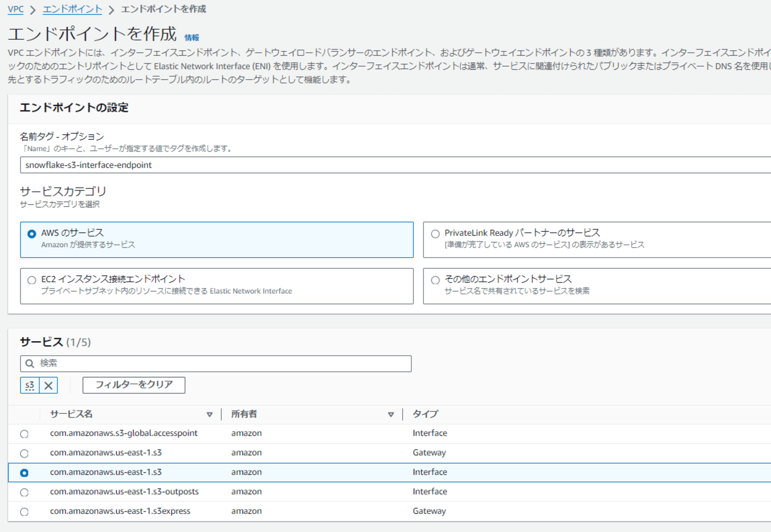Click the サービス名 column header text

(x=71, y=414)
